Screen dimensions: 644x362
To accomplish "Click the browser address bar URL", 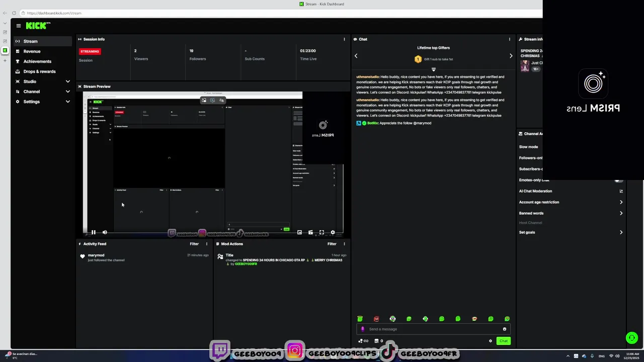I will [x=54, y=13].
